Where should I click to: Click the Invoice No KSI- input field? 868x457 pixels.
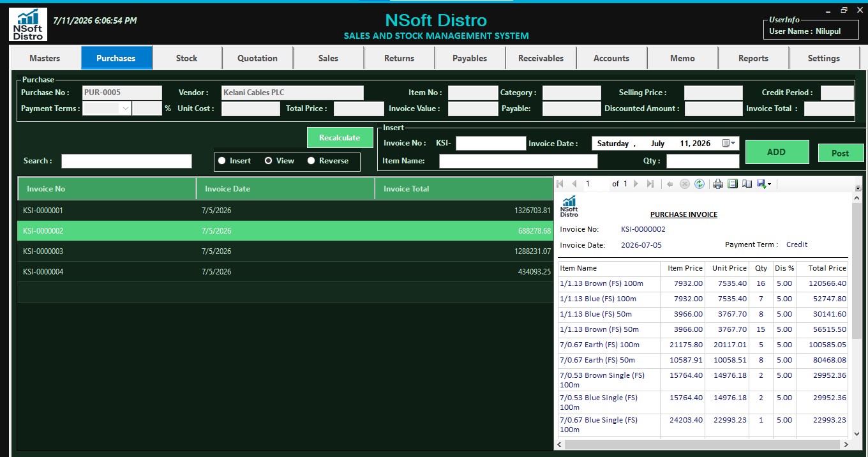tap(491, 144)
